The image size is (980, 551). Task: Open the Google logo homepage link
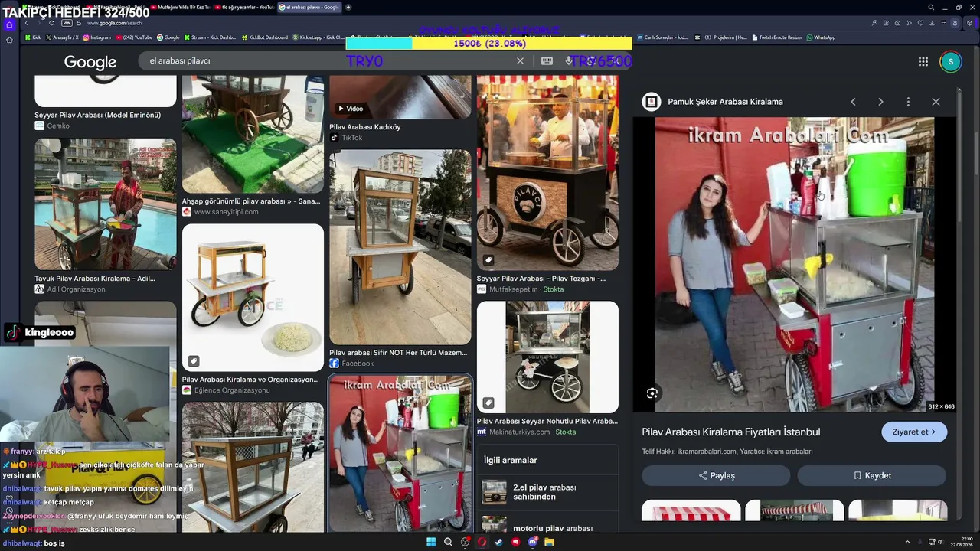[x=90, y=62]
